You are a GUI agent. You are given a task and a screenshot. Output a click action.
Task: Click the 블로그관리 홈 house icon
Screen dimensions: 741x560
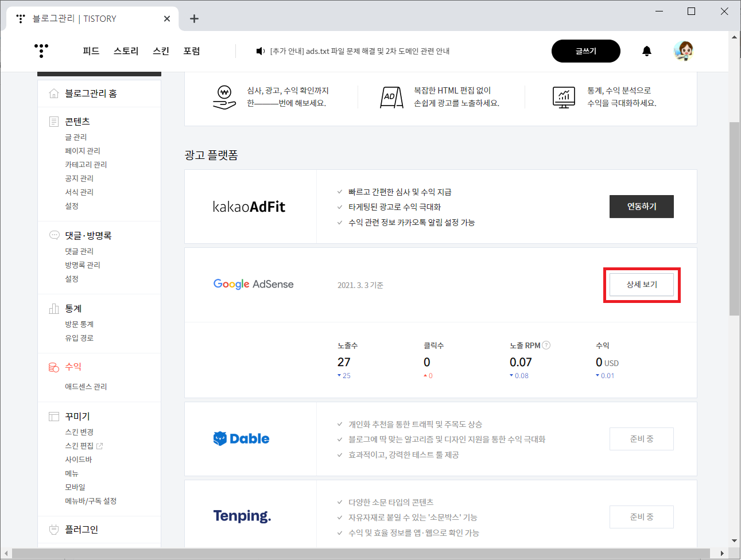click(54, 93)
